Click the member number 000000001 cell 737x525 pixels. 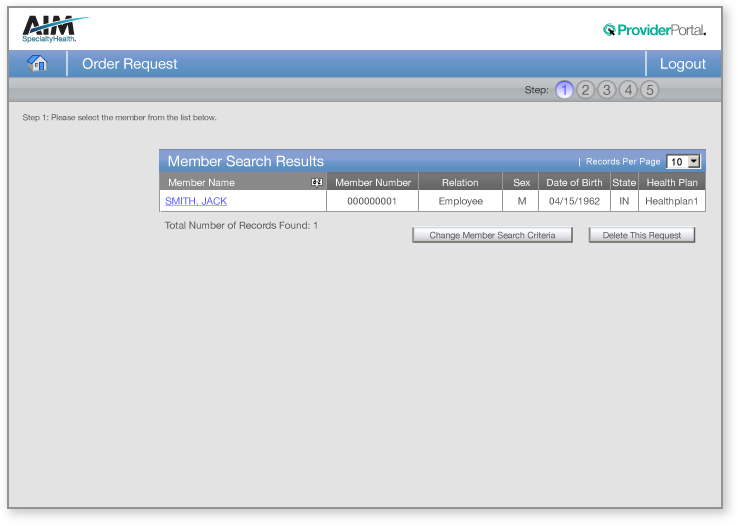(372, 201)
